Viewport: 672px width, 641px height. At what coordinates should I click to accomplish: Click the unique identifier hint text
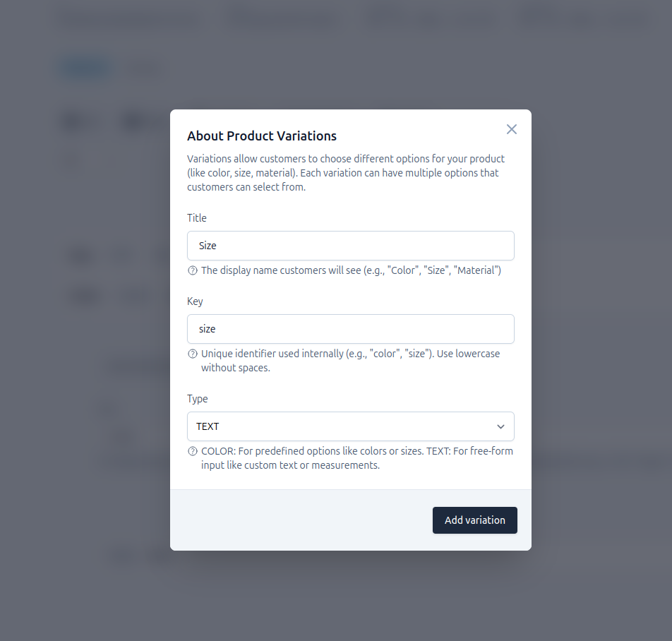(x=351, y=361)
